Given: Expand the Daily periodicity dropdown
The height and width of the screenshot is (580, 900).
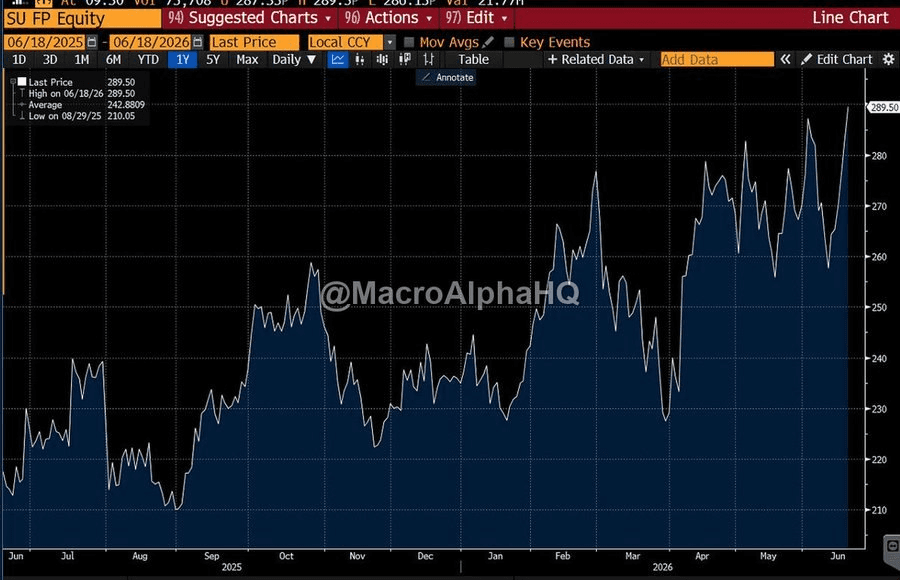Looking at the screenshot, I should coord(294,59).
